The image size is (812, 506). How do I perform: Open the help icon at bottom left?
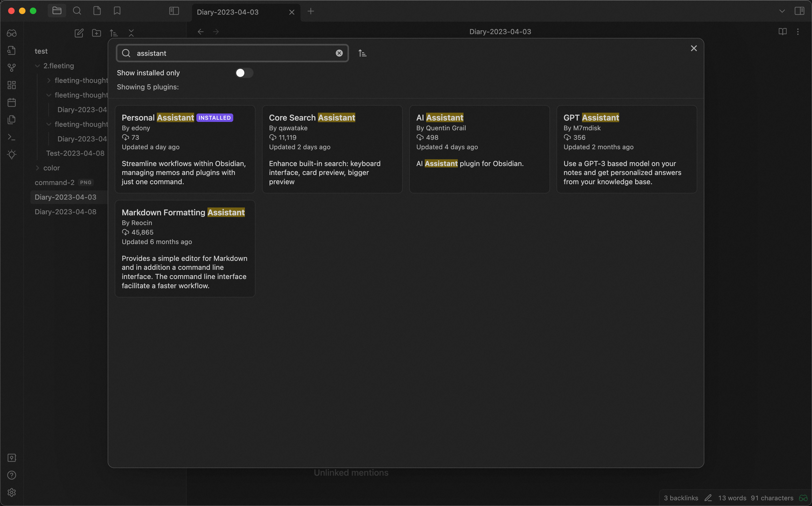pos(12,475)
